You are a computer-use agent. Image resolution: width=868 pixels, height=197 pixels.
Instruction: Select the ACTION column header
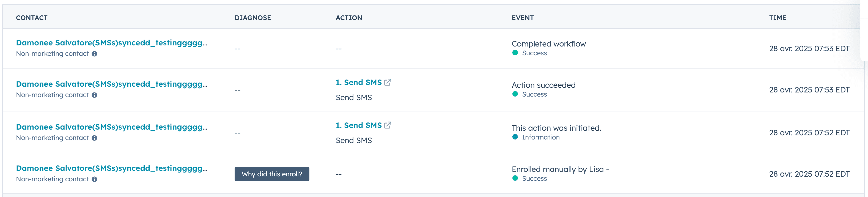(349, 18)
